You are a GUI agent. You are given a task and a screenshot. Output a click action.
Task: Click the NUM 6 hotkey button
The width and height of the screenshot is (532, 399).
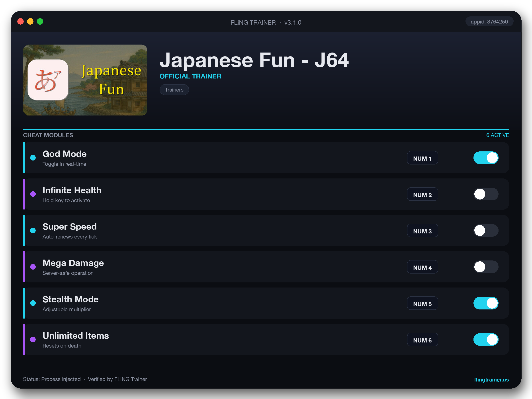[422, 339]
